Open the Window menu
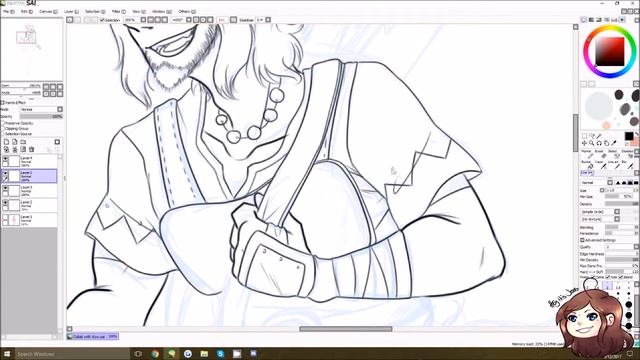640x360 pixels. coord(162,11)
